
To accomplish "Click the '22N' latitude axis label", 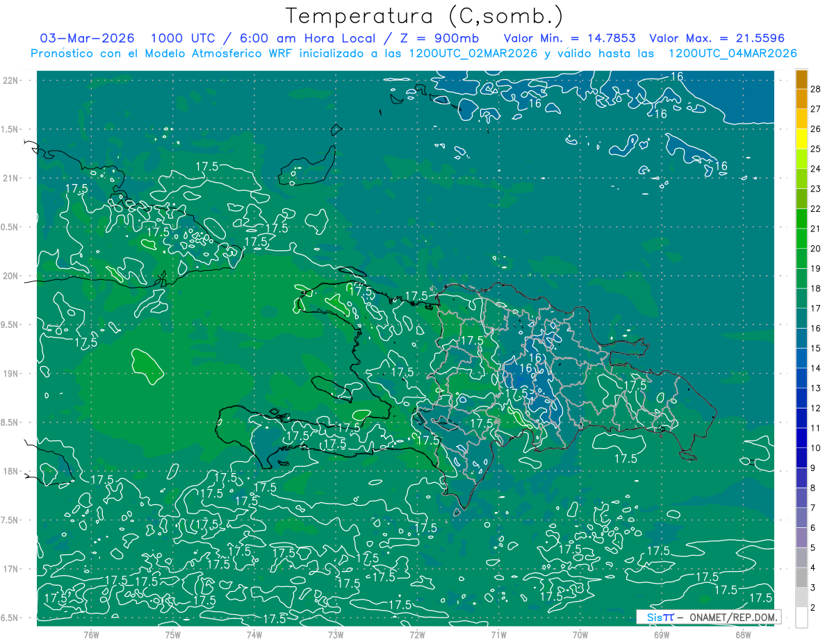I will [12, 80].
